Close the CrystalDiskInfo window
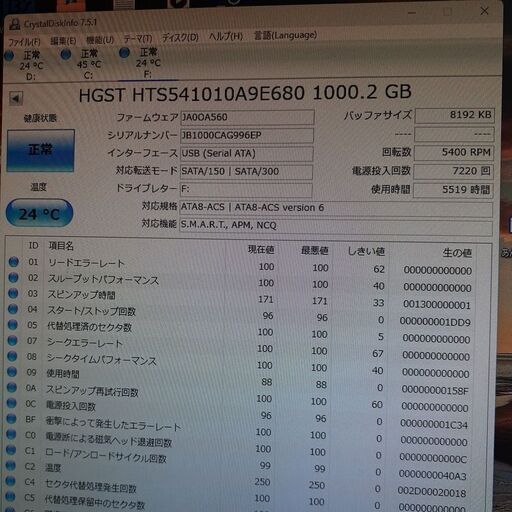The width and height of the screenshot is (512, 512). [x=484, y=11]
